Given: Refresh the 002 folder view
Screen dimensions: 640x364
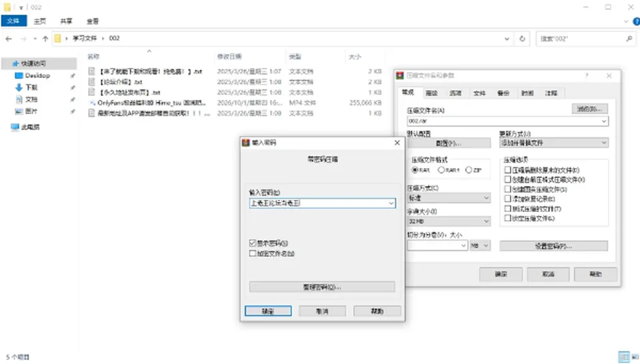Looking at the screenshot, I should 522,39.
